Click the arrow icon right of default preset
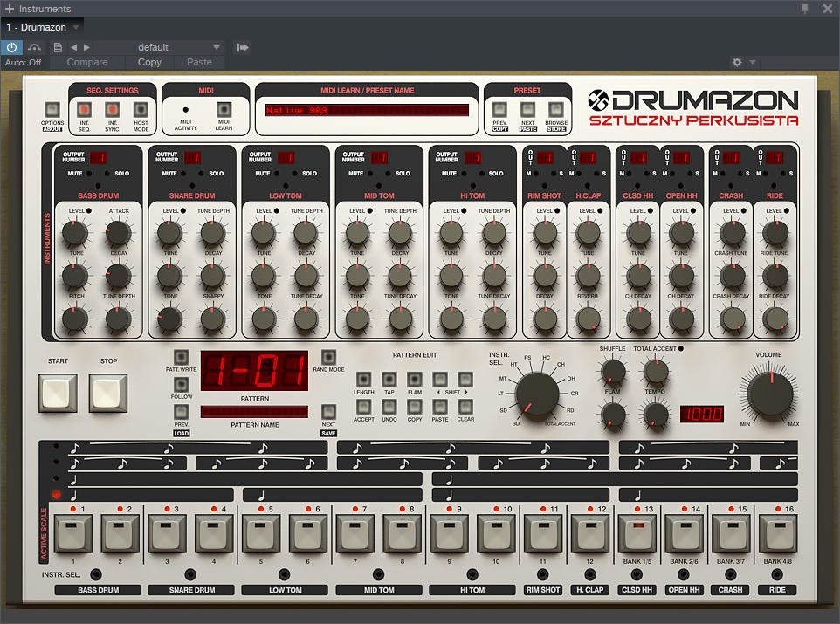This screenshot has height=624, width=840. point(242,47)
